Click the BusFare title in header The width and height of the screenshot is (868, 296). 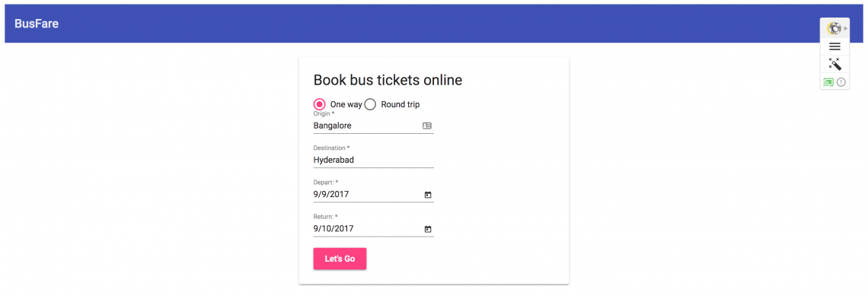(x=37, y=24)
